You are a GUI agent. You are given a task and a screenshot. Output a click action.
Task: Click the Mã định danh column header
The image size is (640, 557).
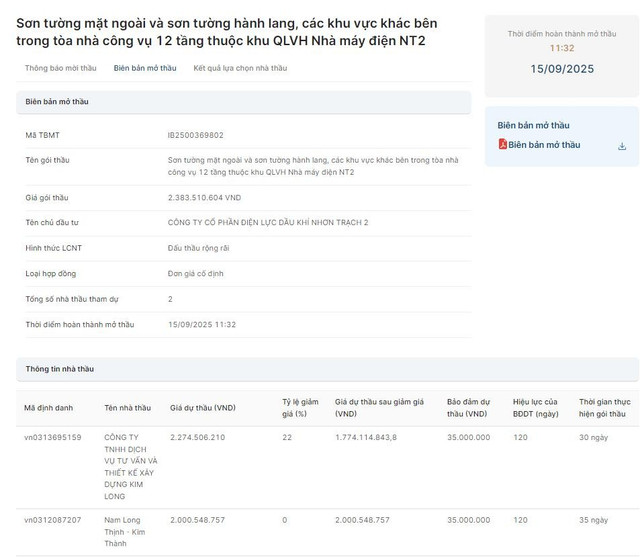(49, 408)
